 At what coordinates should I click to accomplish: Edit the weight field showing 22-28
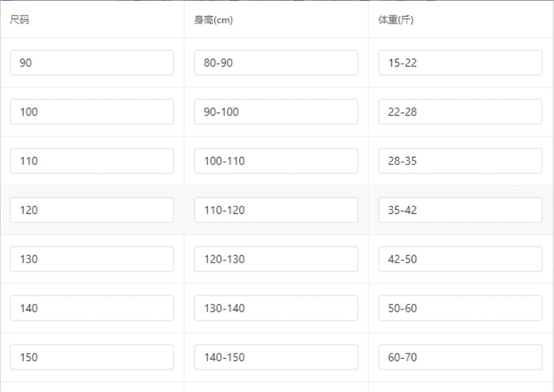tap(460, 112)
